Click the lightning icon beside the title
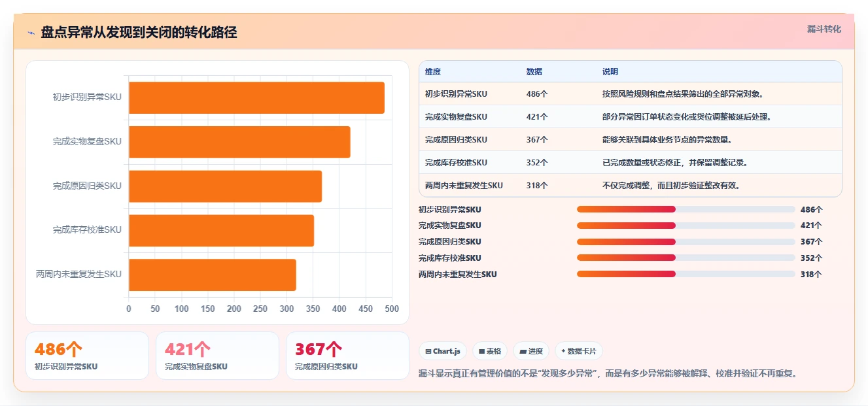This screenshot has height=406, width=868. tap(31, 33)
